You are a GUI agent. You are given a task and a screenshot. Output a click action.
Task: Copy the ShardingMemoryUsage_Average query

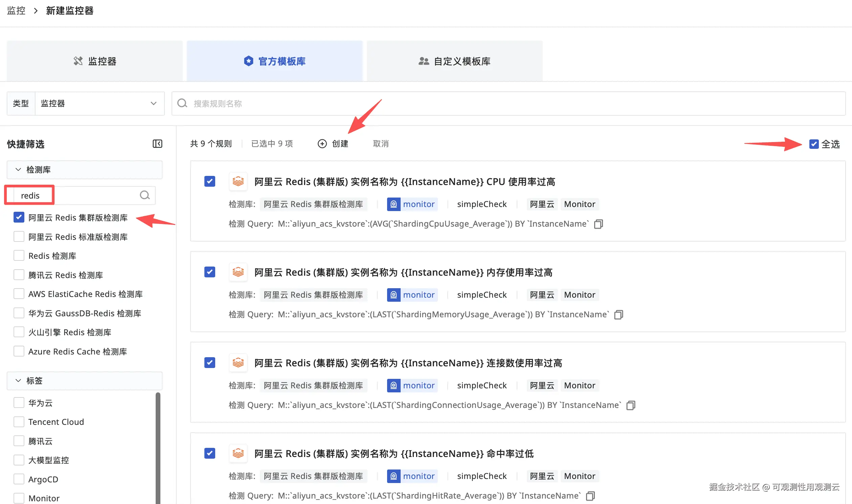tap(618, 315)
